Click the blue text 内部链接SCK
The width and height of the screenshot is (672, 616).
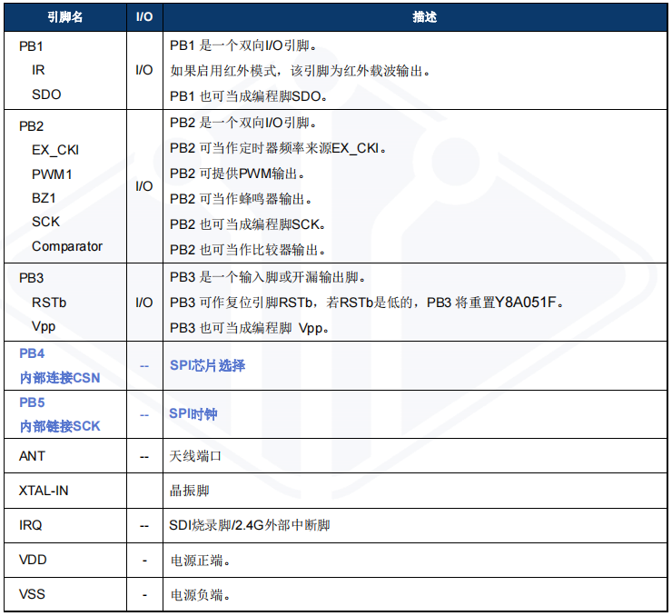tap(60, 425)
